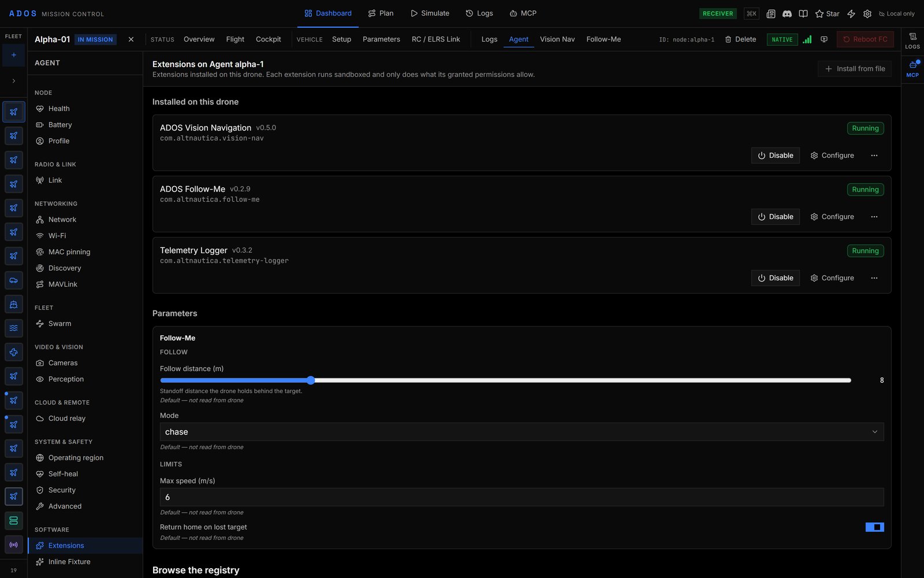Open the Plan section
The image size is (924, 578).
pyautogui.click(x=381, y=13)
